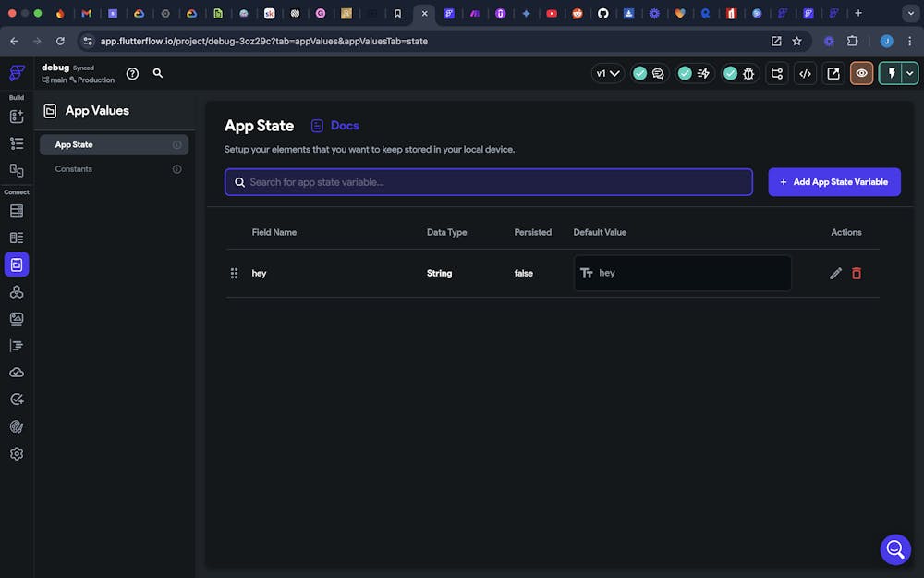Edit the 'hey' variable with pencil icon
924x578 pixels.
835,273
